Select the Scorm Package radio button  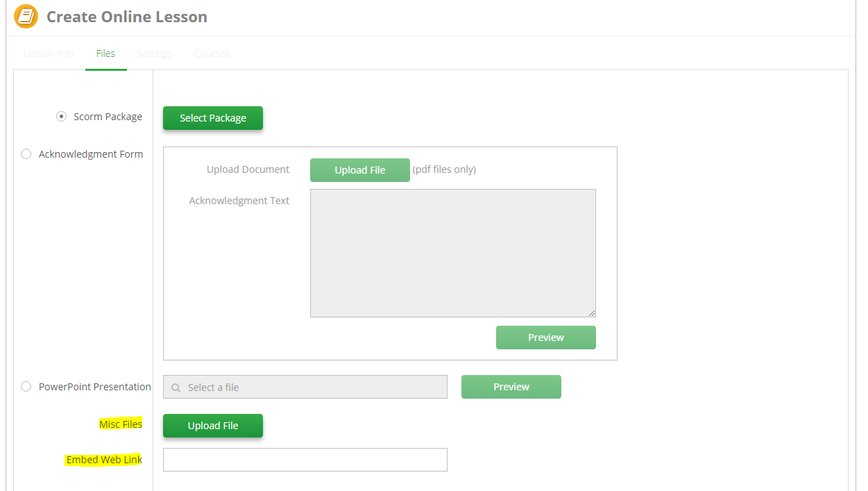point(61,116)
